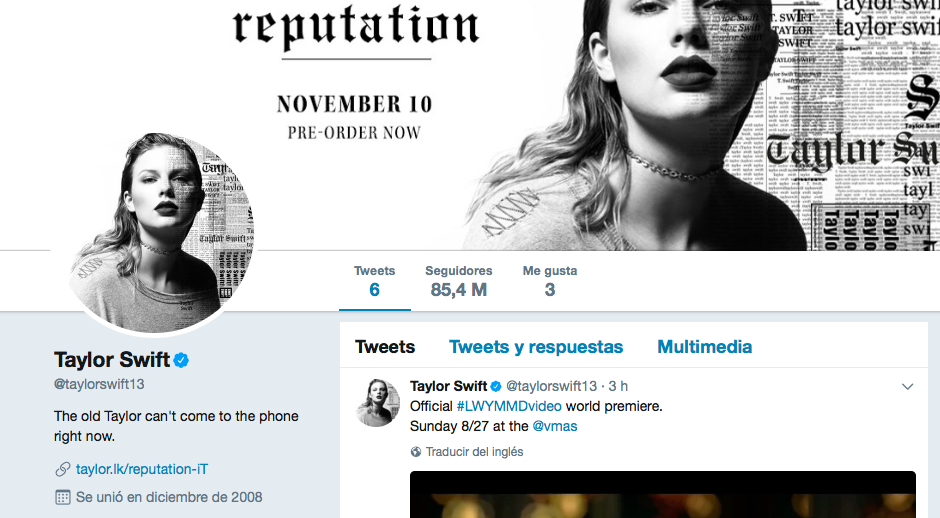The height and width of the screenshot is (518, 940).
Task: Open the Multimedia tab
Action: coord(704,347)
